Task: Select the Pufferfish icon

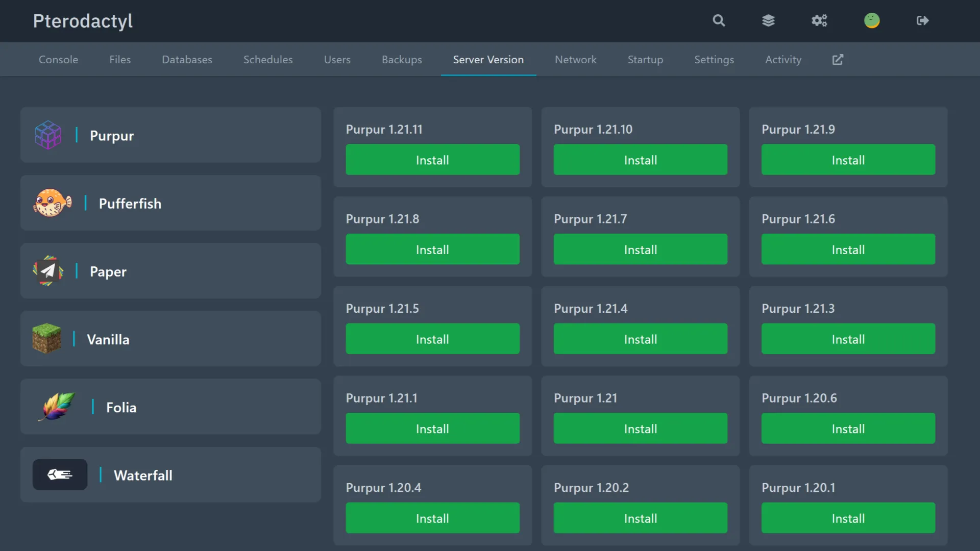Action: pos(52,203)
